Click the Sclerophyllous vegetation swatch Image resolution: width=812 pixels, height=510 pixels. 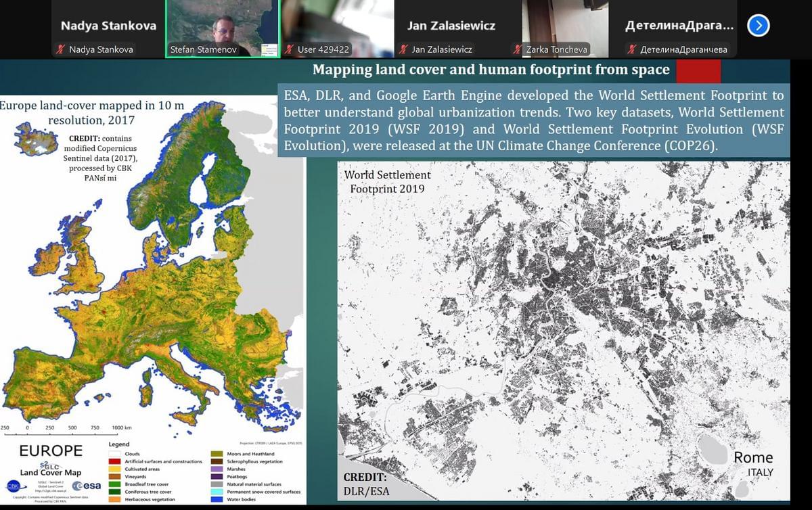coord(218,461)
